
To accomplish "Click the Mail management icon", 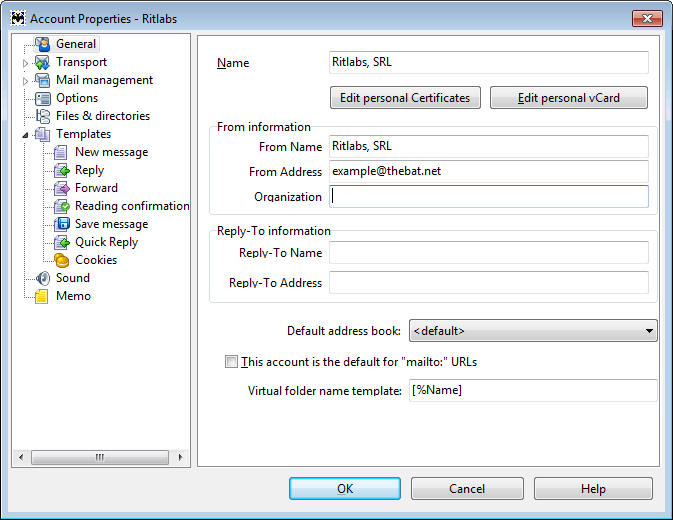I will pos(42,80).
